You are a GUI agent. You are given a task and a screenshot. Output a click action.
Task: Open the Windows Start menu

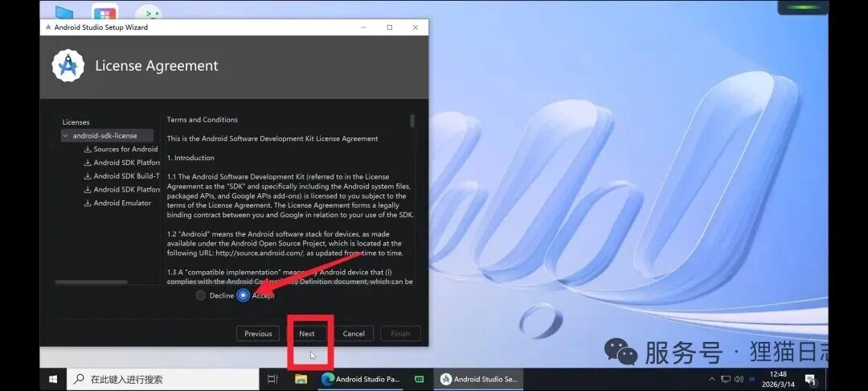(53, 380)
